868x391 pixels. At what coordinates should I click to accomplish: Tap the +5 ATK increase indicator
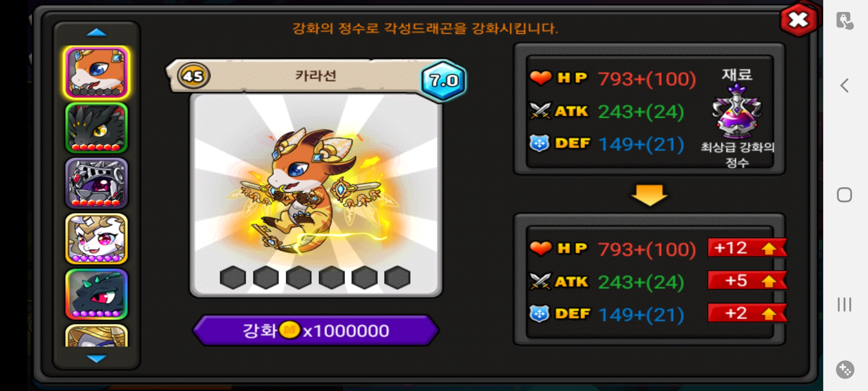click(x=747, y=281)
